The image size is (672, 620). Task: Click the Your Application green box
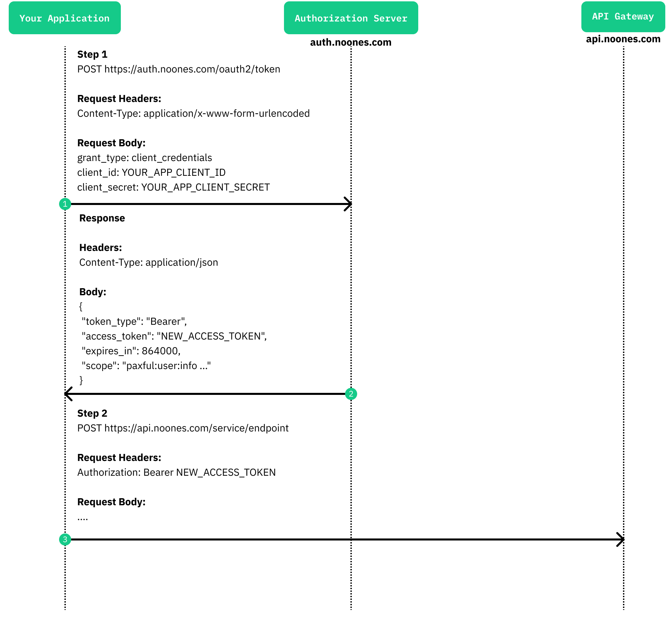[x=65, y=18]
